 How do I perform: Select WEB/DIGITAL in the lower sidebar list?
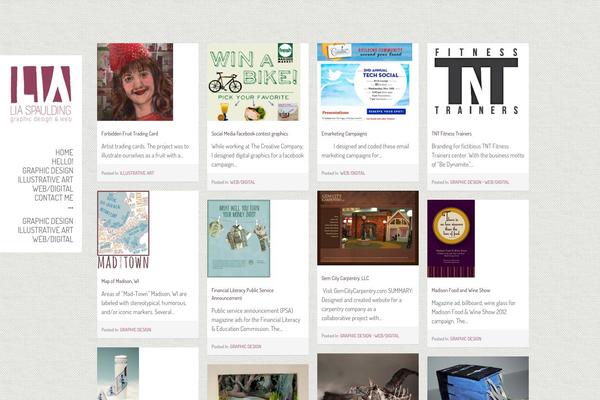(52, 239)
